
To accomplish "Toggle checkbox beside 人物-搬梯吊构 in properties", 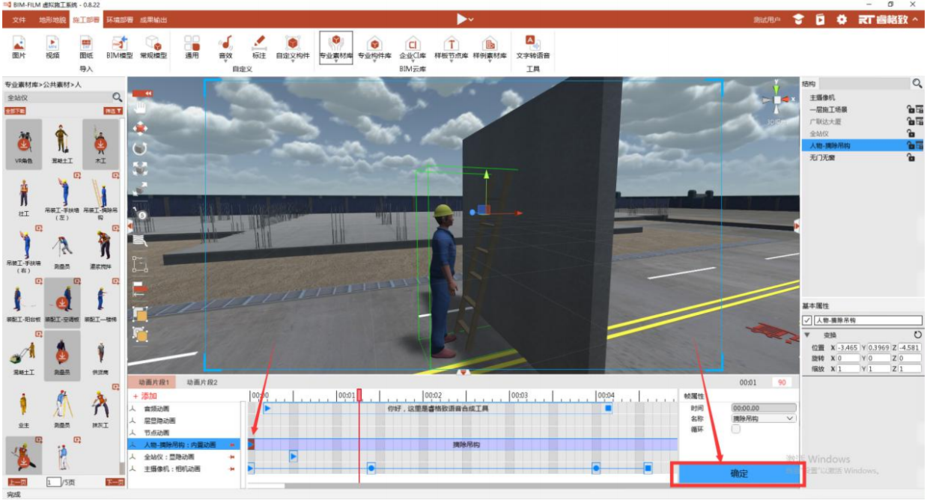I will tap(808, 320).
